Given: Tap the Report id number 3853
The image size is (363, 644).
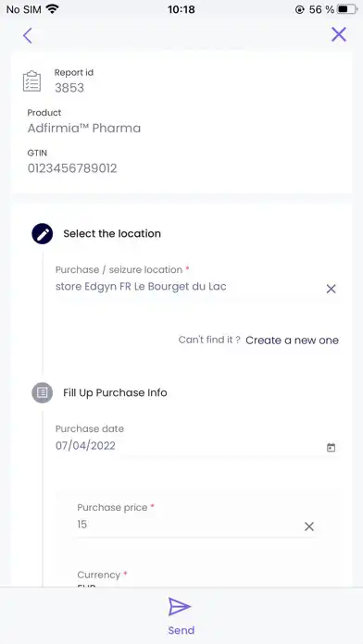Looking at the screenshot, I should 69,88.
